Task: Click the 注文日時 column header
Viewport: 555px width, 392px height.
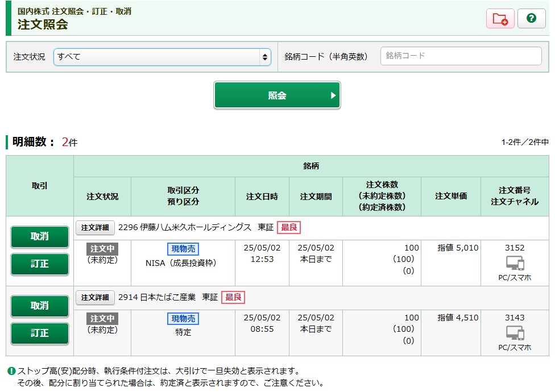Action: [x=262, y=197]
